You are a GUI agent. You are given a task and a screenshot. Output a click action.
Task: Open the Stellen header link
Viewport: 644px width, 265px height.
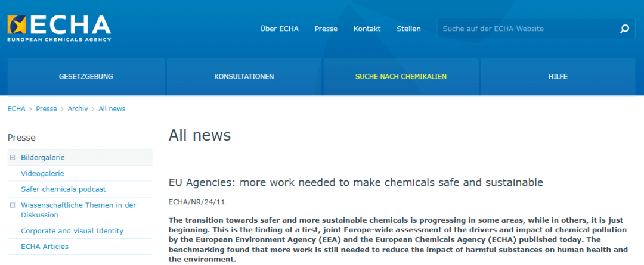click(x=408, y=29)
